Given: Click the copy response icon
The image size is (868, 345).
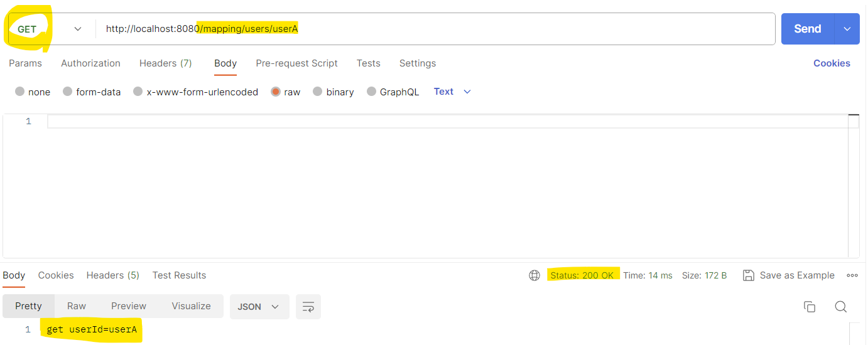Looking at the screenshot, I should [810, 307].
